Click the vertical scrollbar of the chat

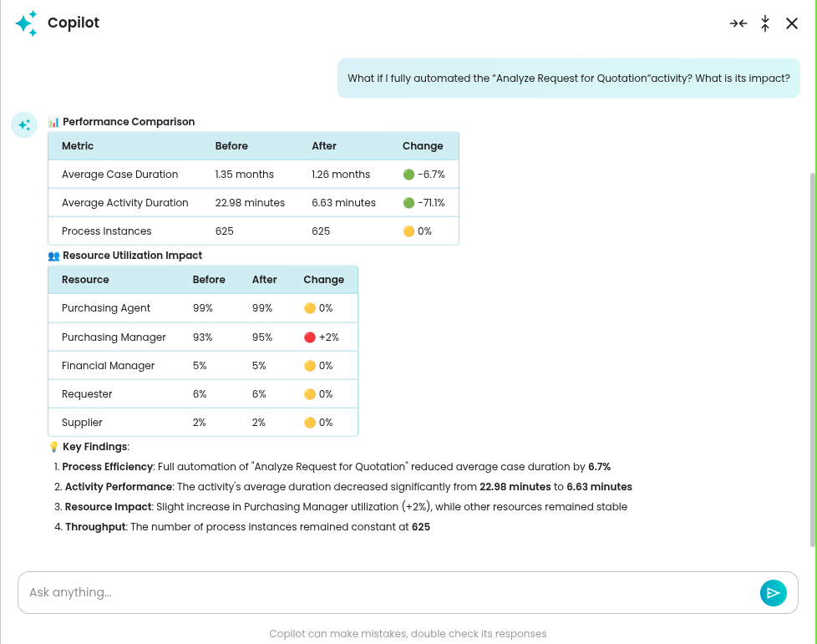tap(813, 359)
